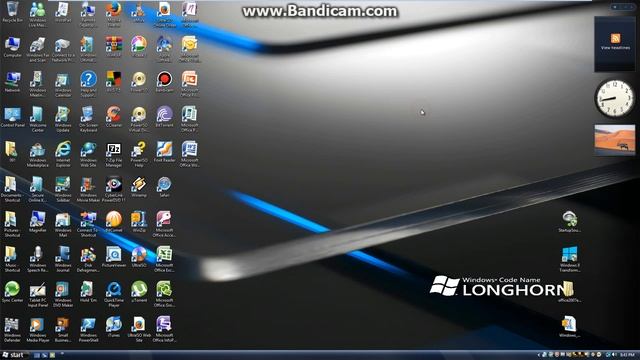Expand hidden system tray icons arrow
640x360 pixels.
pyautogui.click(x=539, y=355)
